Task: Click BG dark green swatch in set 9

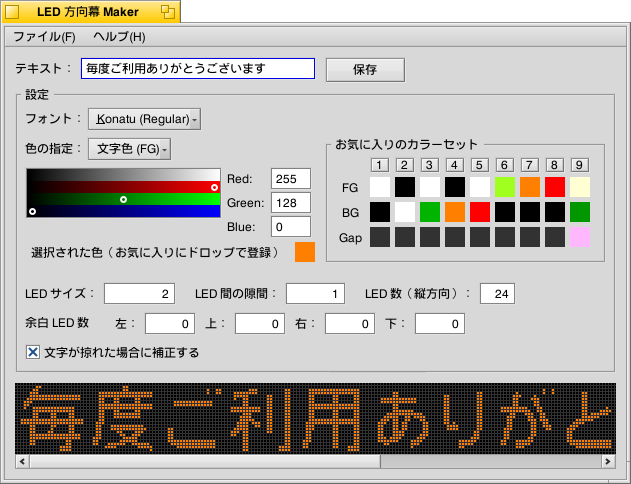Action: (580, 212)
